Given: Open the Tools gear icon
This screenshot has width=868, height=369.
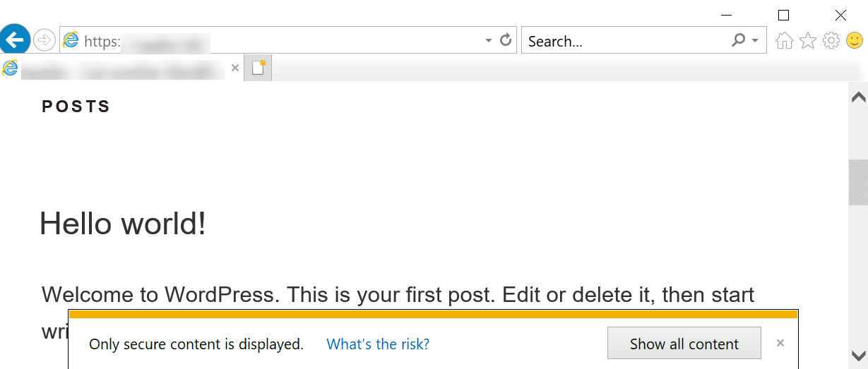Looking at the screenshot, I should coord(831,41).
